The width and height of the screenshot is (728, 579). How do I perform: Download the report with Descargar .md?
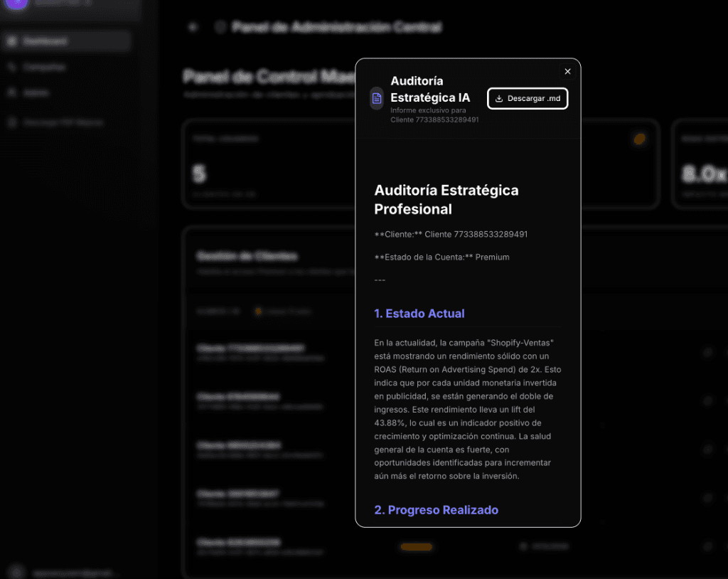click(528, 98)
